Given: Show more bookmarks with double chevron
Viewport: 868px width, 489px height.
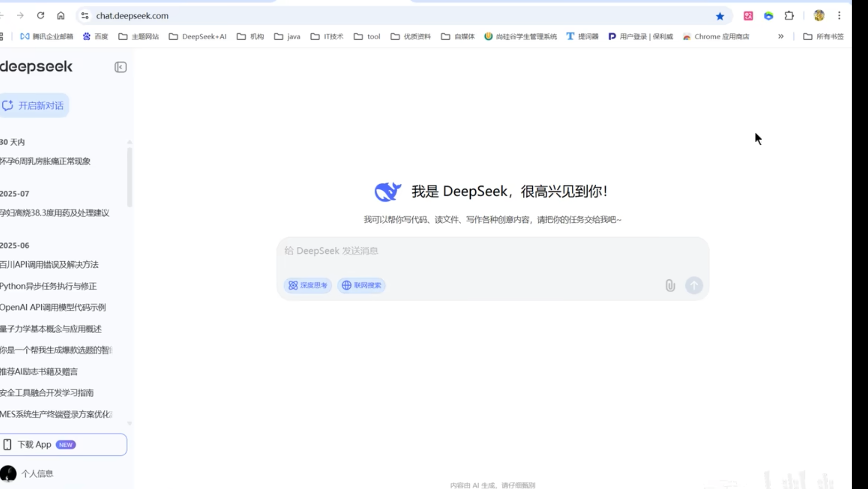Looking at the screenshot, I should (x=781, y=37).
